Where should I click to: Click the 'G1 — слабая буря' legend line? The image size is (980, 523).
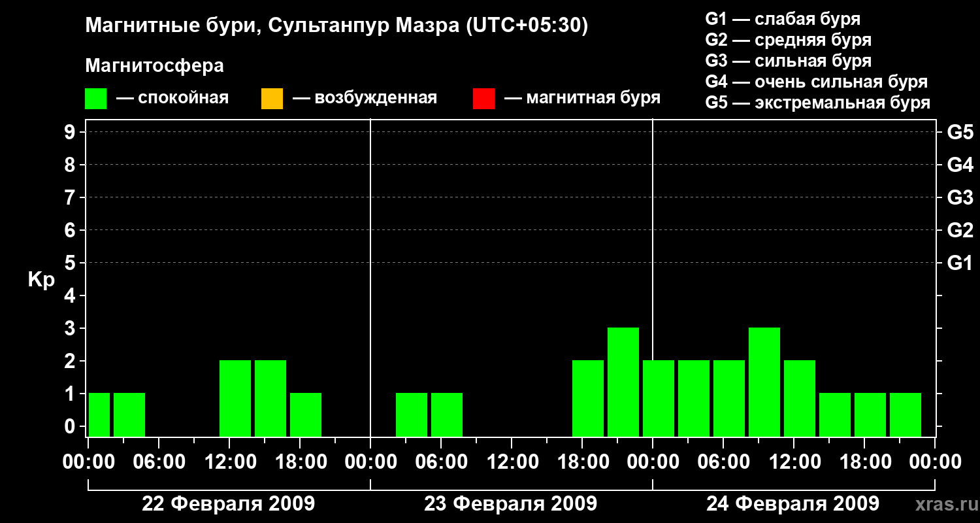(x=783, y=19)
